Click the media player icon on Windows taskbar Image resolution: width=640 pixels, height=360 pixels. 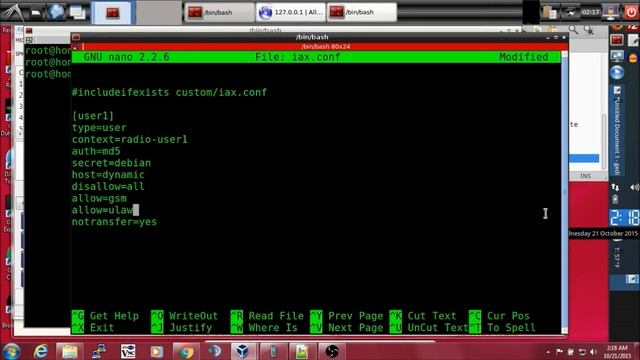[156, 351]
